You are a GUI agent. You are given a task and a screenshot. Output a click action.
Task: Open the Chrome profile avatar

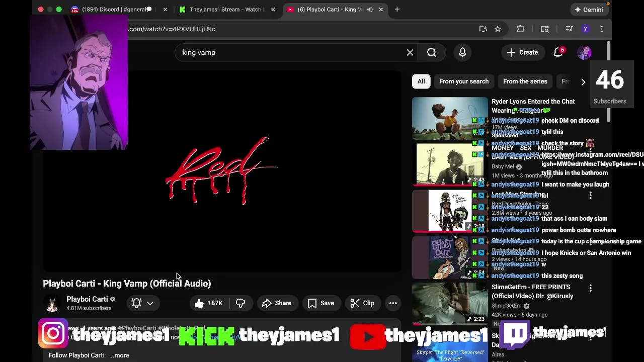(x=585, y=29)
